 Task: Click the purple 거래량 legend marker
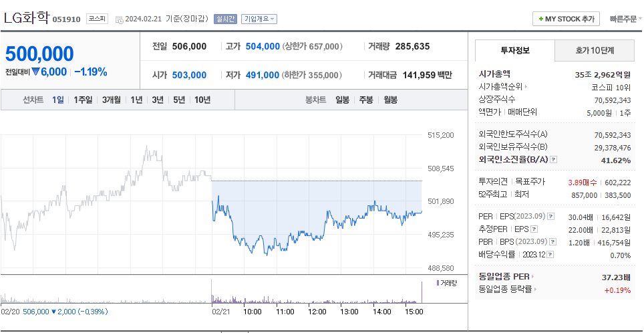438,282
